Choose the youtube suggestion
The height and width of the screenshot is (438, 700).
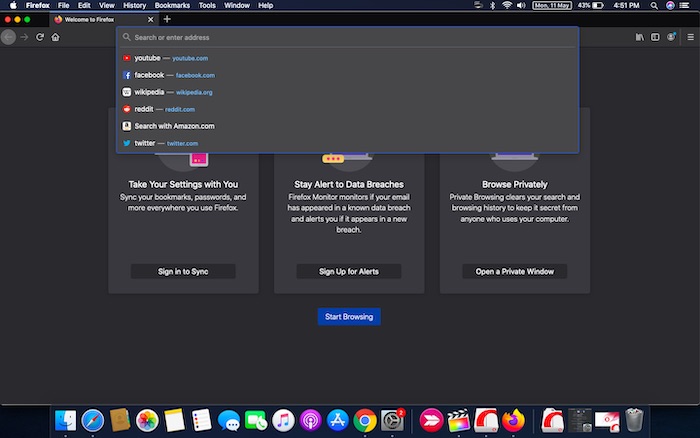click(347, 58)
